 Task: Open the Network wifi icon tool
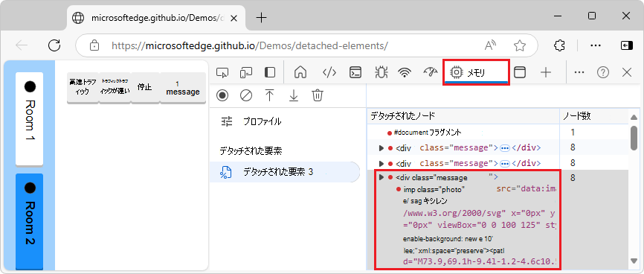point(405,73)
